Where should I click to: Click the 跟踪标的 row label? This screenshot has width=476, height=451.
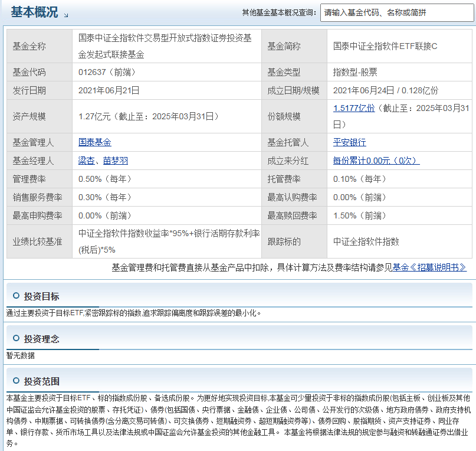click(284, 241)
